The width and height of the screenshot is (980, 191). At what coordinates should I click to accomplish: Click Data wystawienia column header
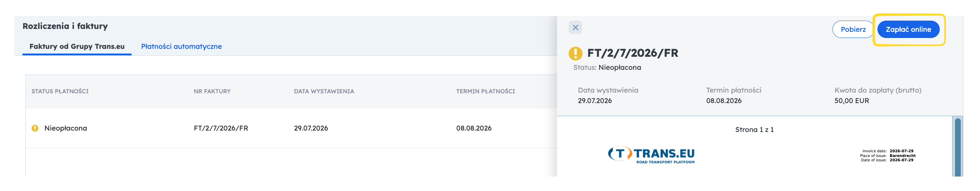[x=324, y=91]
